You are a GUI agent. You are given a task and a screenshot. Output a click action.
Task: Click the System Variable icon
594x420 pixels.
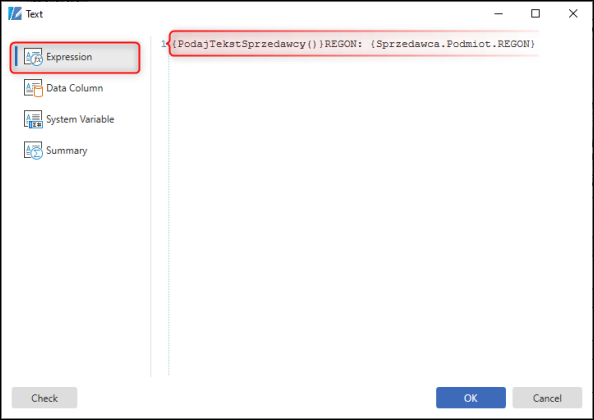[33, 119]
